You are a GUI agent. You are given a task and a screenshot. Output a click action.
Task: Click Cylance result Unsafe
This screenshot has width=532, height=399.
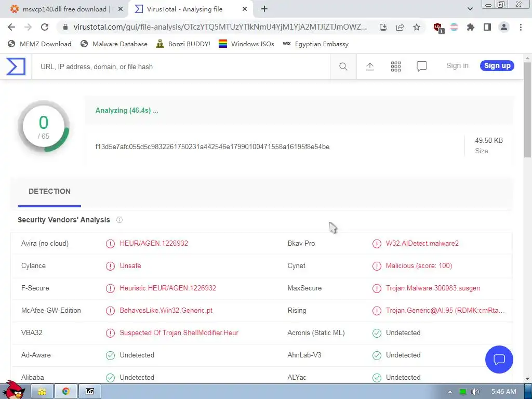[x=130, y=265]
